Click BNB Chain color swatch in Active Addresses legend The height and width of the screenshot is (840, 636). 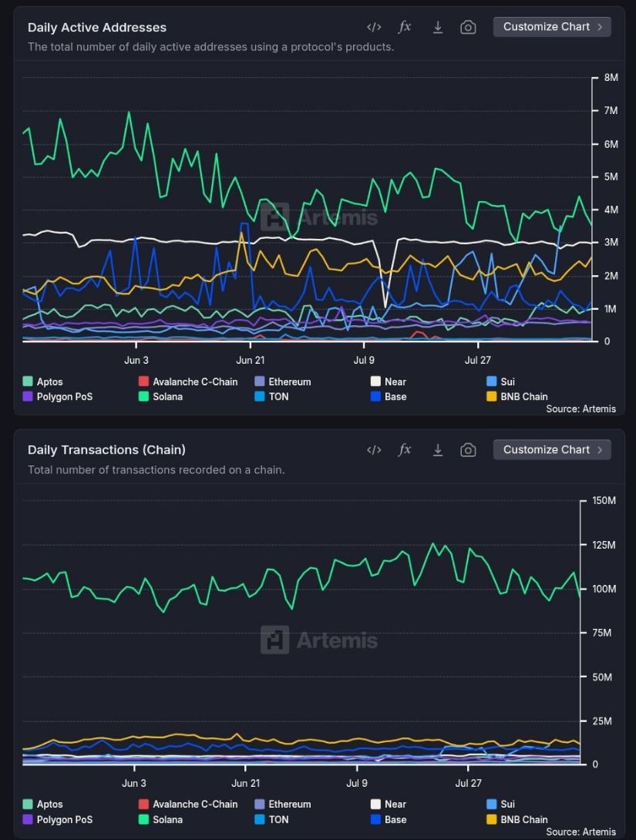click(491, 396)
